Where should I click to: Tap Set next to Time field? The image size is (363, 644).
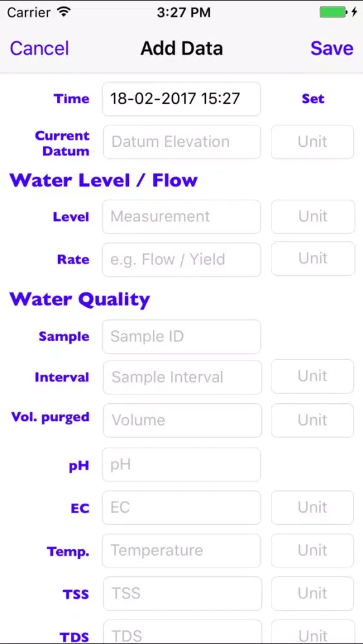point(313,99)
